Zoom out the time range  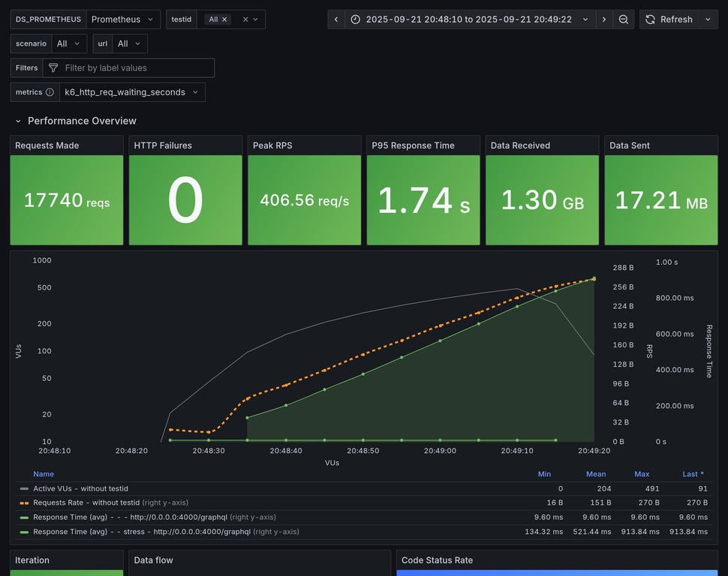(x=624, y=19)
